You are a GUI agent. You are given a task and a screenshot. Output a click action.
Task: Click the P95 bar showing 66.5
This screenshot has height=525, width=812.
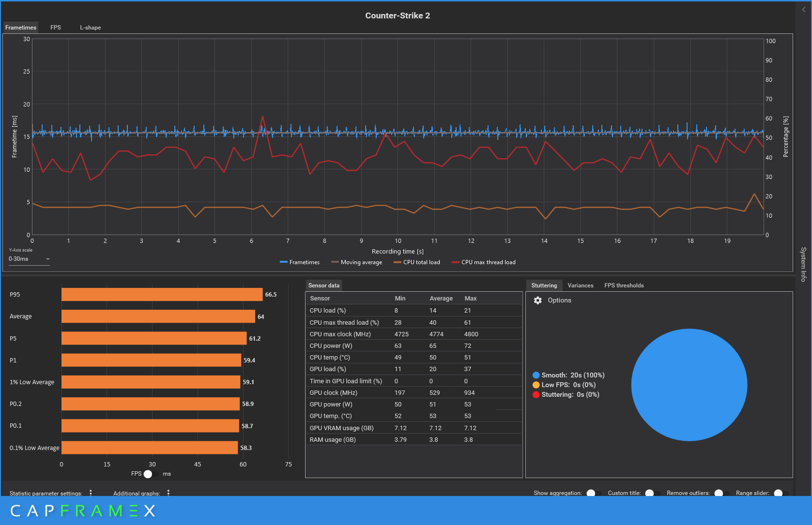162,294
